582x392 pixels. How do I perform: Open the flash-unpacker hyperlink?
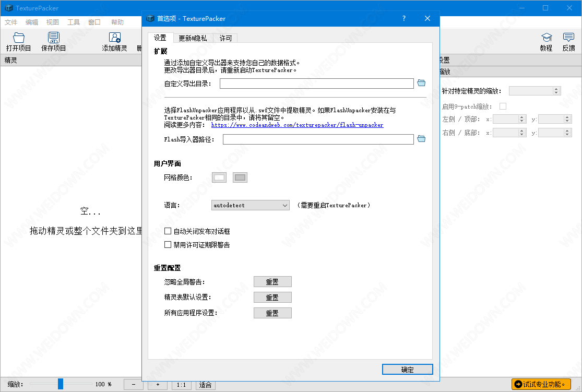point(298,125)
